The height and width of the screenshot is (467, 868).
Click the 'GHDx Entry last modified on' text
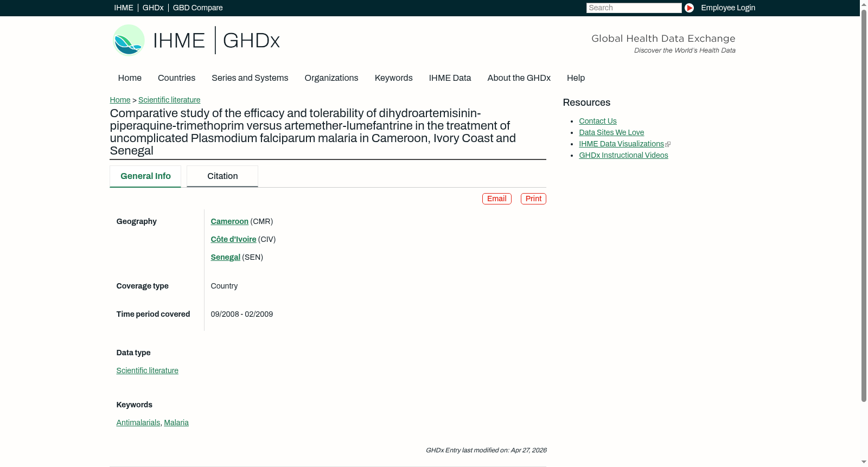point(486,450)
